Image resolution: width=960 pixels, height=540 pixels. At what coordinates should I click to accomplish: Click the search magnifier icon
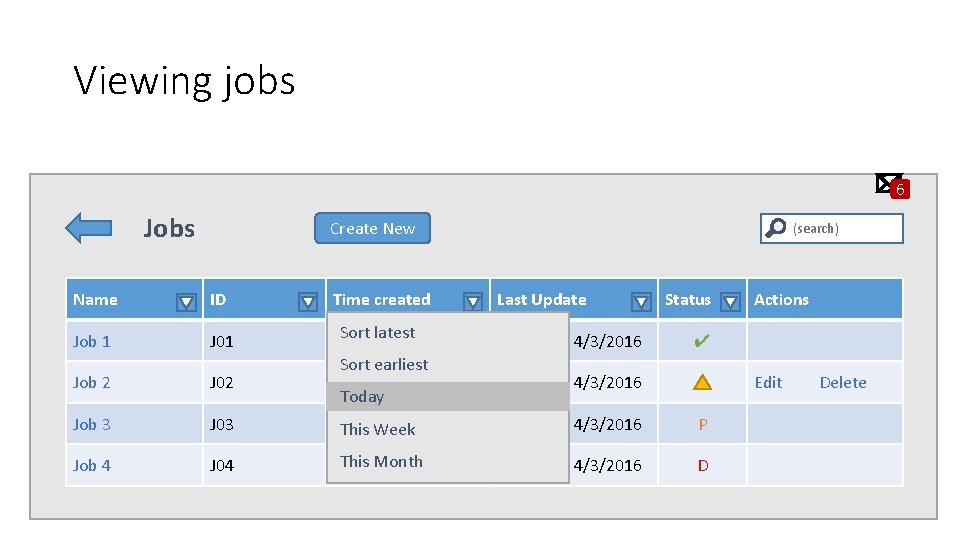point(775,229)
